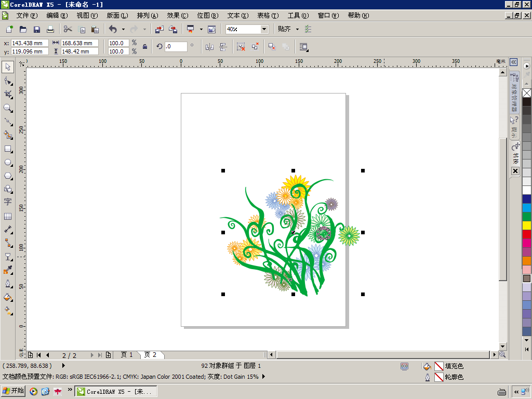This screenshot has height=399, width=532.
Task: Toggle the lock ratio padlock
Action: coord(145,47)
